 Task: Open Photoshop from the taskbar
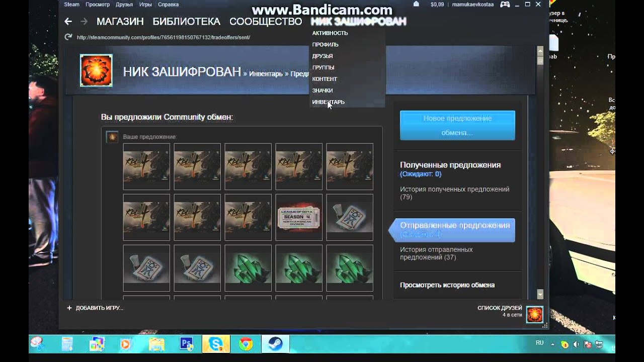tap(186, 344)
